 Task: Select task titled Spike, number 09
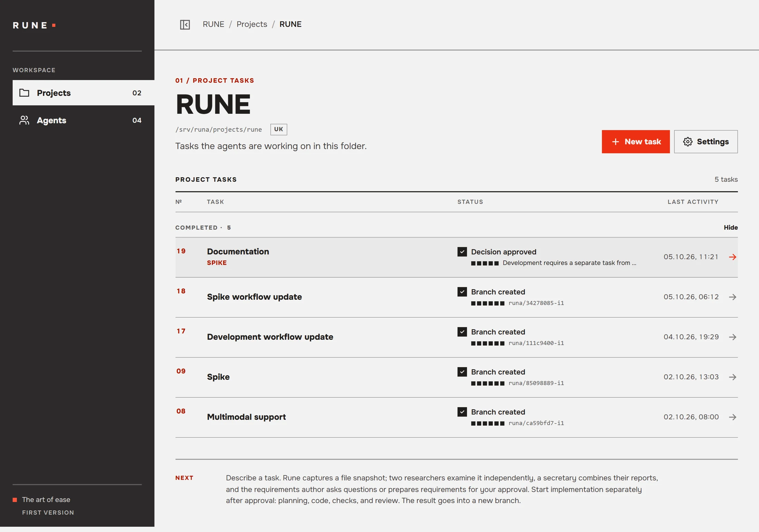[456, 377]
